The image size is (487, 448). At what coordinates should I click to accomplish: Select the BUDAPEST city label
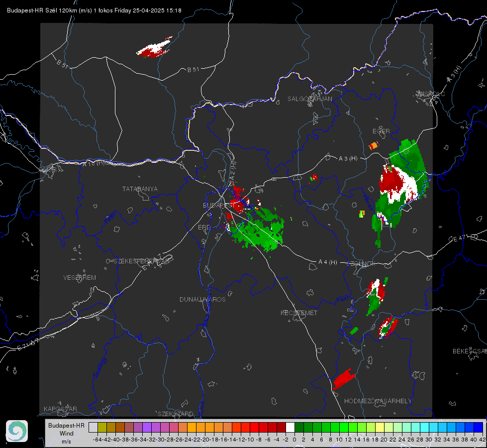pyautogui.click(x=218, y=205)
